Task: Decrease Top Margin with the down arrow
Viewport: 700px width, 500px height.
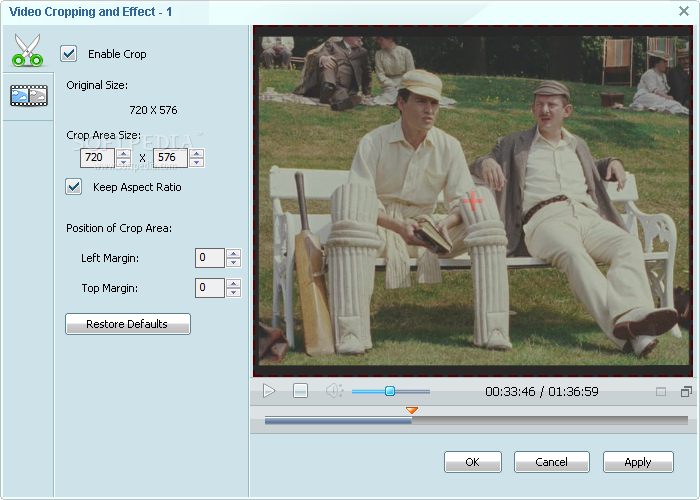Action: (x=233, y=292)
